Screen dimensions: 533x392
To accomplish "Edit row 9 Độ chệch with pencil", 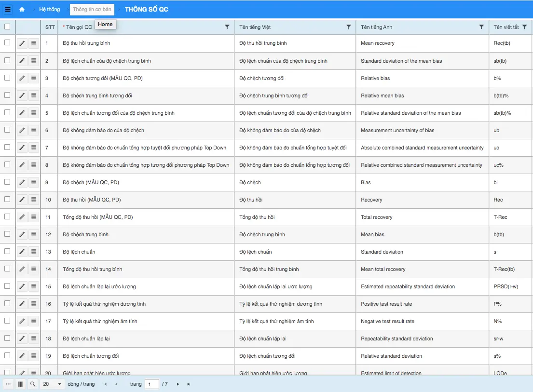I will pos(22,182).
